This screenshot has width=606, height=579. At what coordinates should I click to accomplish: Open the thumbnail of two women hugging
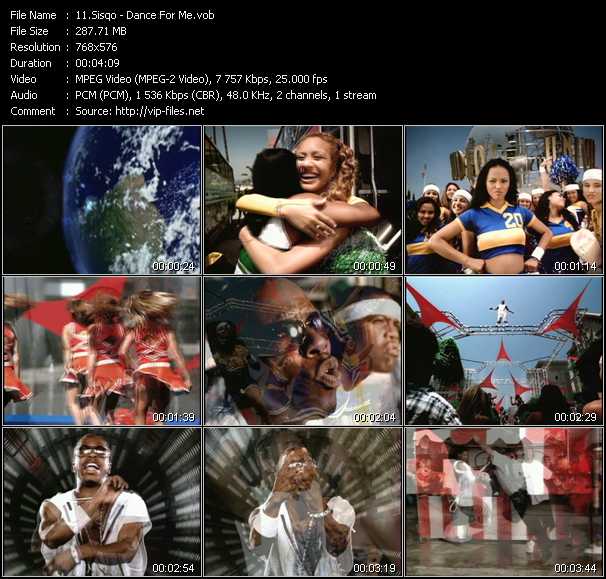[303, 200]
